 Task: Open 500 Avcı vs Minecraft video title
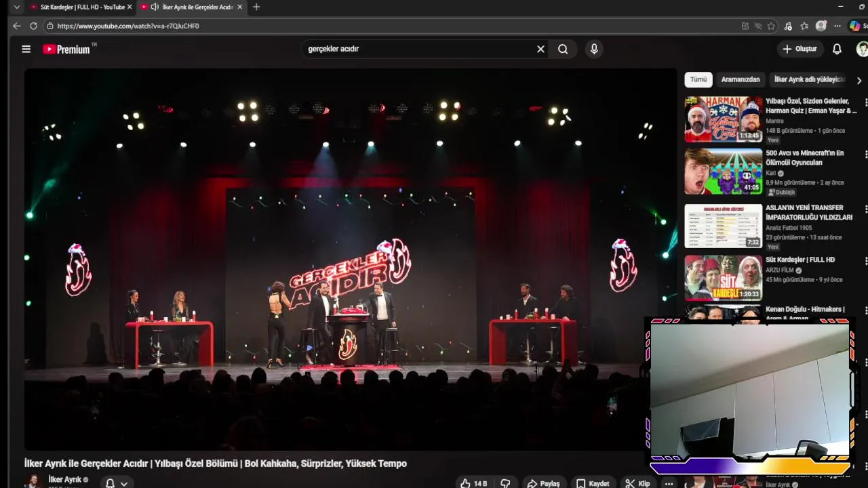coord(805,158)
